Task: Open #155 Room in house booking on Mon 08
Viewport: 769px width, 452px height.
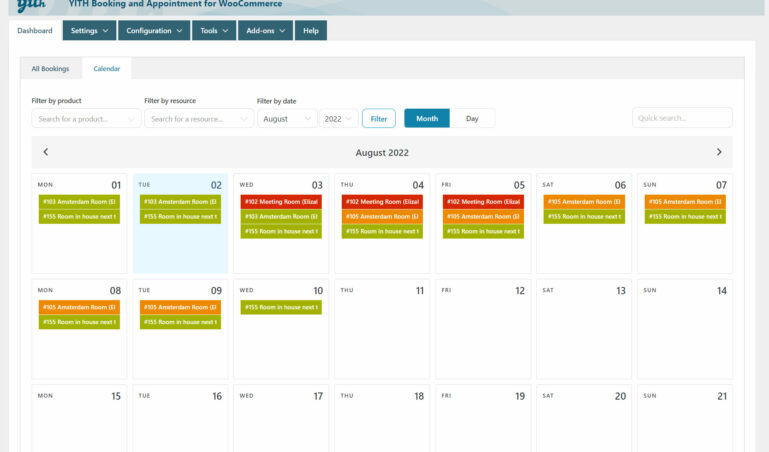Action: 79,322
